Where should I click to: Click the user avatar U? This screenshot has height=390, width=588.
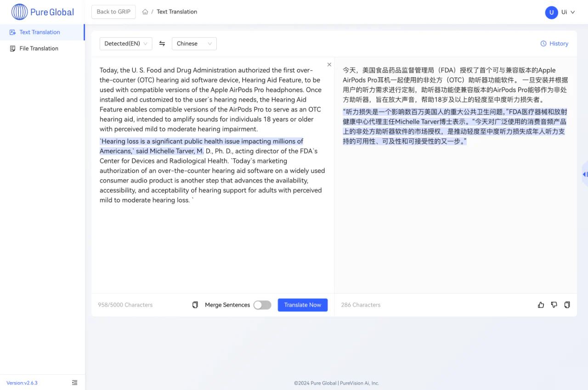click(551, 12)
